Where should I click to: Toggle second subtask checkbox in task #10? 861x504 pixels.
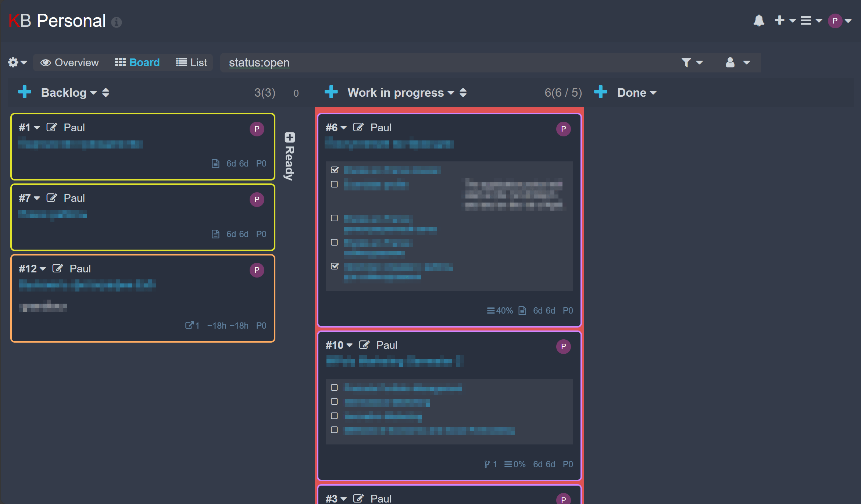click(x=334, y=401)
